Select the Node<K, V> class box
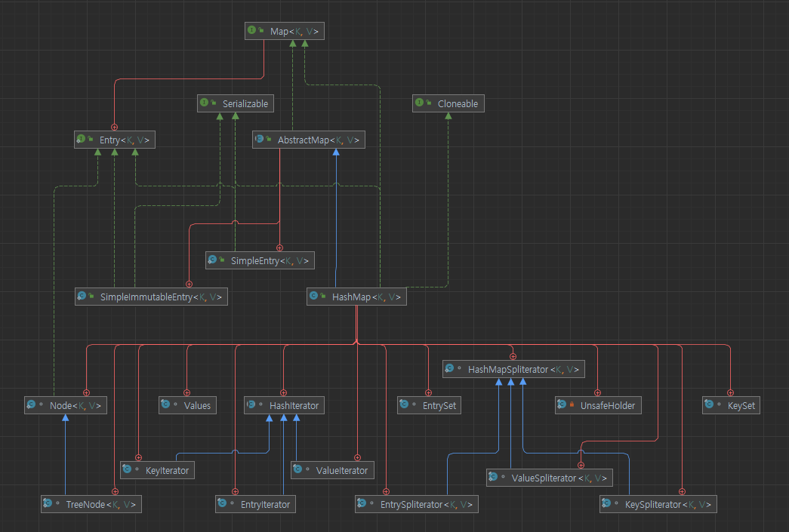 66,405
